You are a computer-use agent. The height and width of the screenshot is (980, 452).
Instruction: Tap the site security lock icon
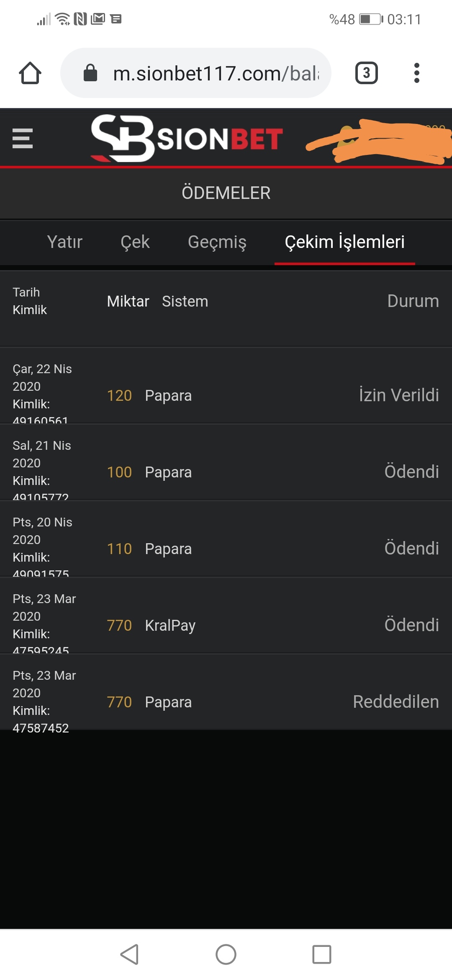click(x=90, y=73)
